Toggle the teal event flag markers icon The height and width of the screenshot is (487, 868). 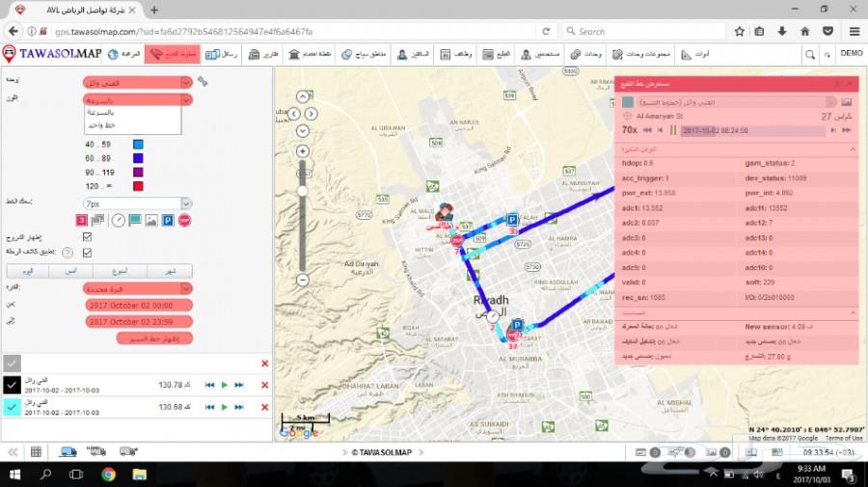click(134, 220)
